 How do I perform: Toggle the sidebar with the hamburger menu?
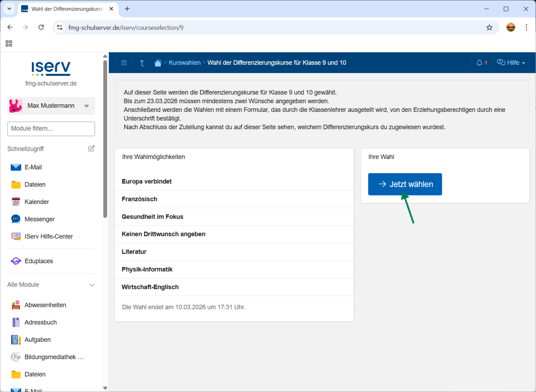pyautogui.click(x=124, y=63)
